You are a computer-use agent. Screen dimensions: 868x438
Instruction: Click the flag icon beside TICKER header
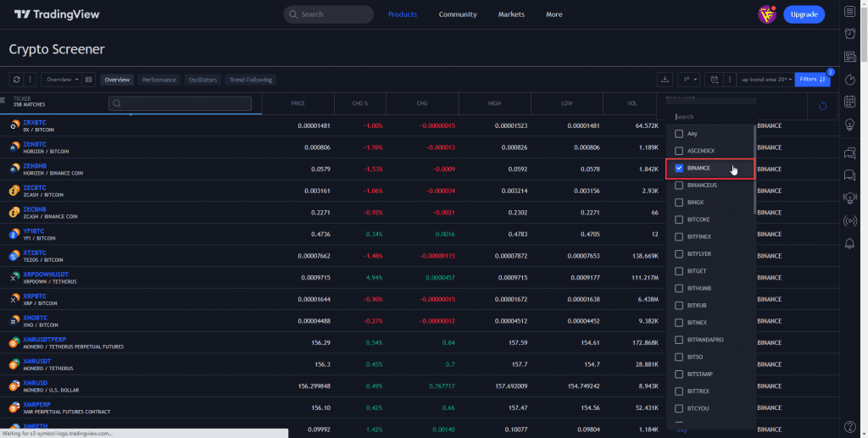[x=3, y=100]
